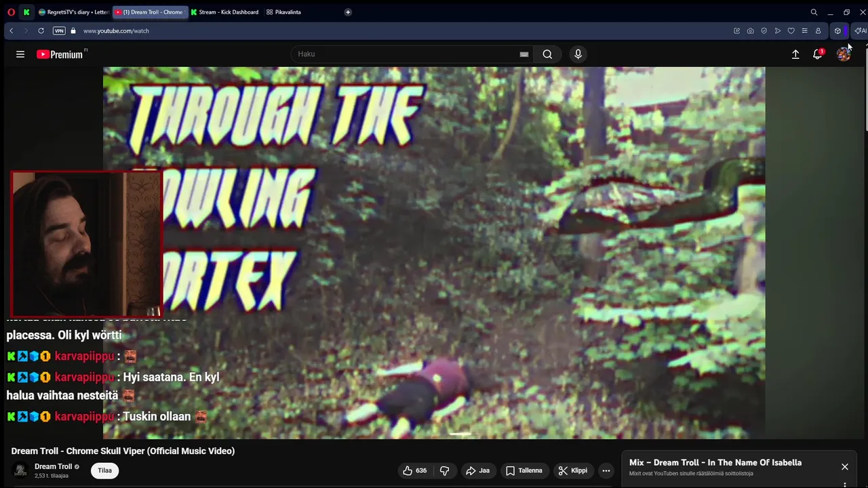
Task: Click the '2,53 t. tilaajaa' subscriber count
Action: [x=52, y=476]
